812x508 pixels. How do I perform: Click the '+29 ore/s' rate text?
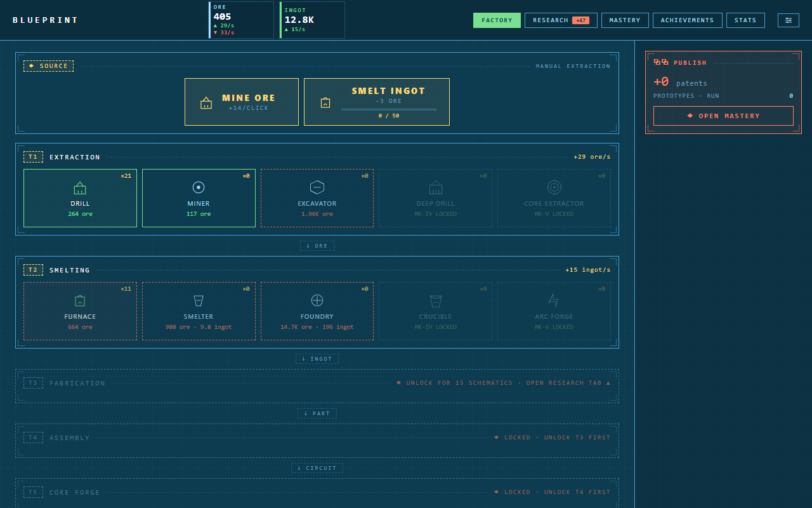tap(592, 157)
